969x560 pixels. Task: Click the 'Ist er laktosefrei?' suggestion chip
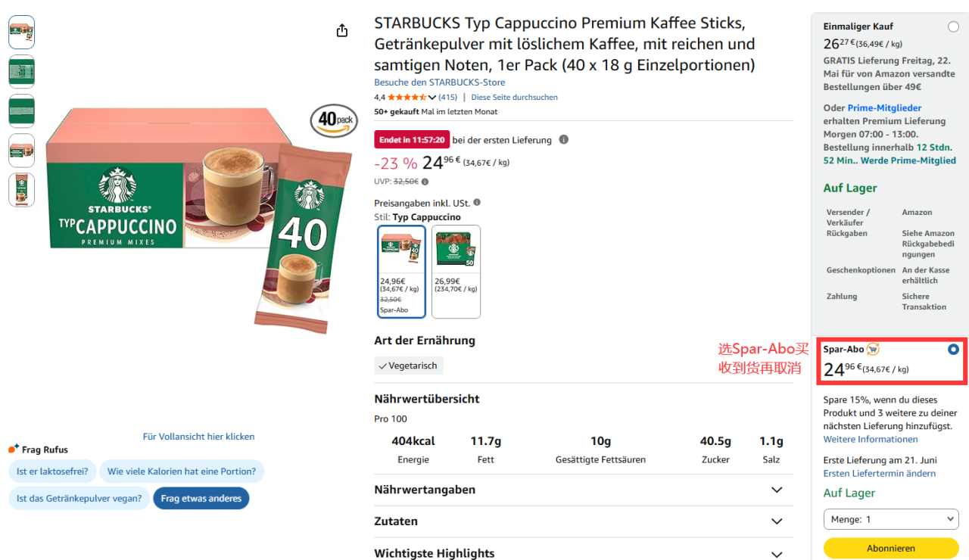tap(52, 471)
